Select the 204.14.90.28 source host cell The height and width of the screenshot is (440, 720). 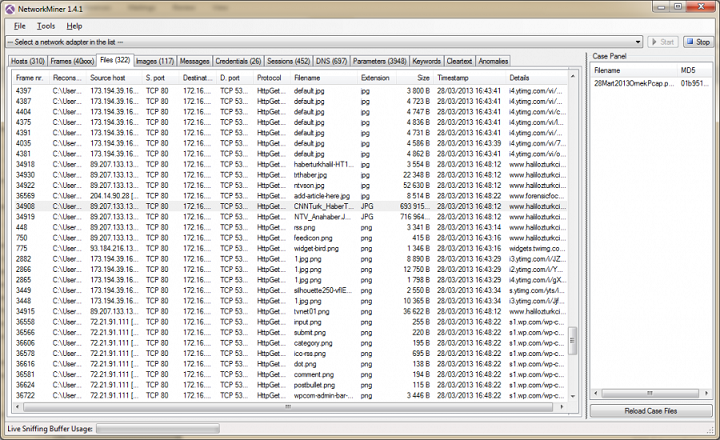tap(114, 196)
